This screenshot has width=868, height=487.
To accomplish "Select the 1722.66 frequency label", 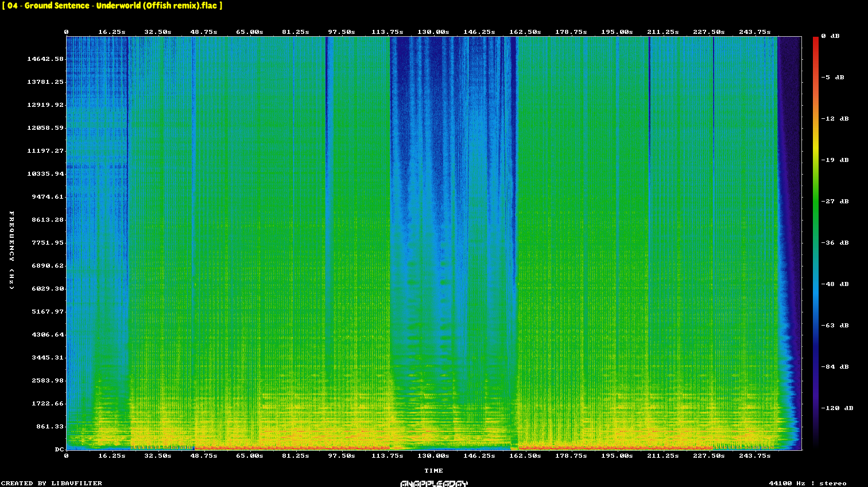I will (48, 404).
